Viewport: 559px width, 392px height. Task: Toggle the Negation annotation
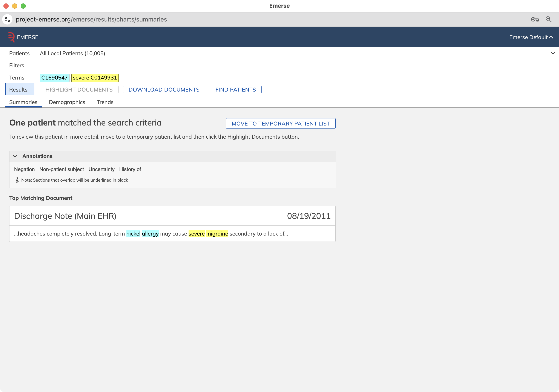[x=24, y=169]
